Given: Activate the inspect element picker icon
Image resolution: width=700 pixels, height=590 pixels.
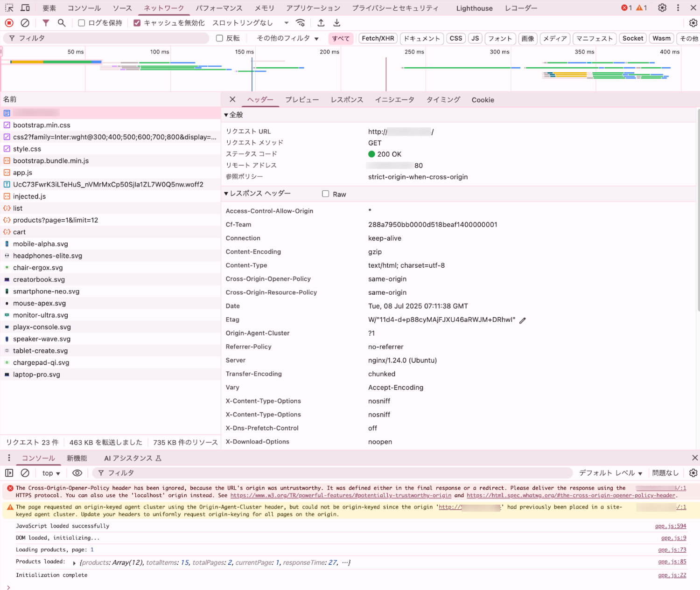Looking at the screenshot, I should click(x=9, y=8).
